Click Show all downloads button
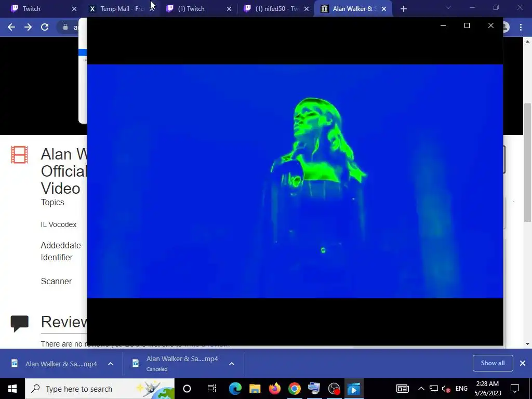This screenshot has height=399, width=532. pos(493,363)
